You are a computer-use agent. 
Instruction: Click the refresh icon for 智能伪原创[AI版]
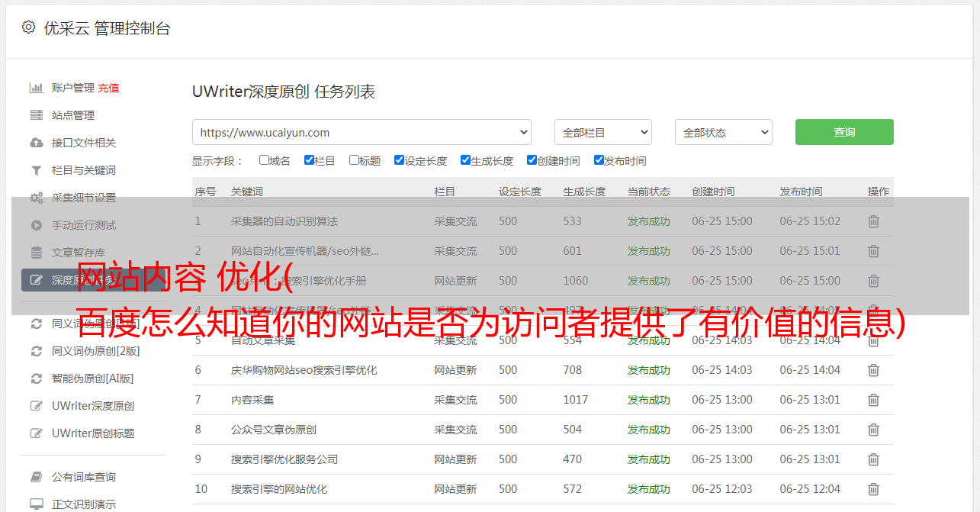tap(36, 378)
